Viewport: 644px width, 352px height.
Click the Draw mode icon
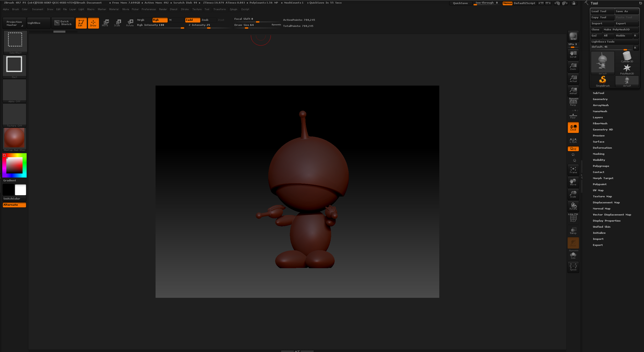click(93, 23)
